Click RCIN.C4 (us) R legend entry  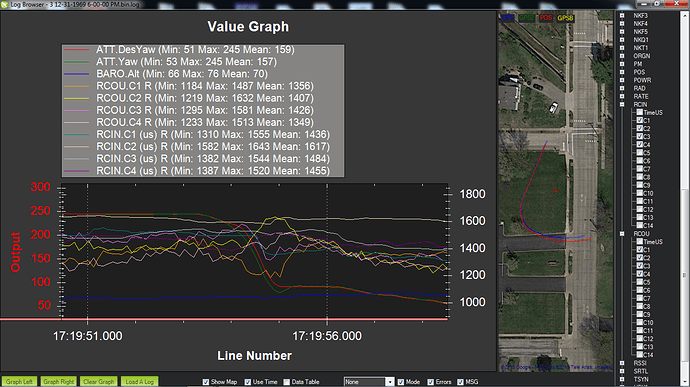pyautogui.click(x=197, y=171)
